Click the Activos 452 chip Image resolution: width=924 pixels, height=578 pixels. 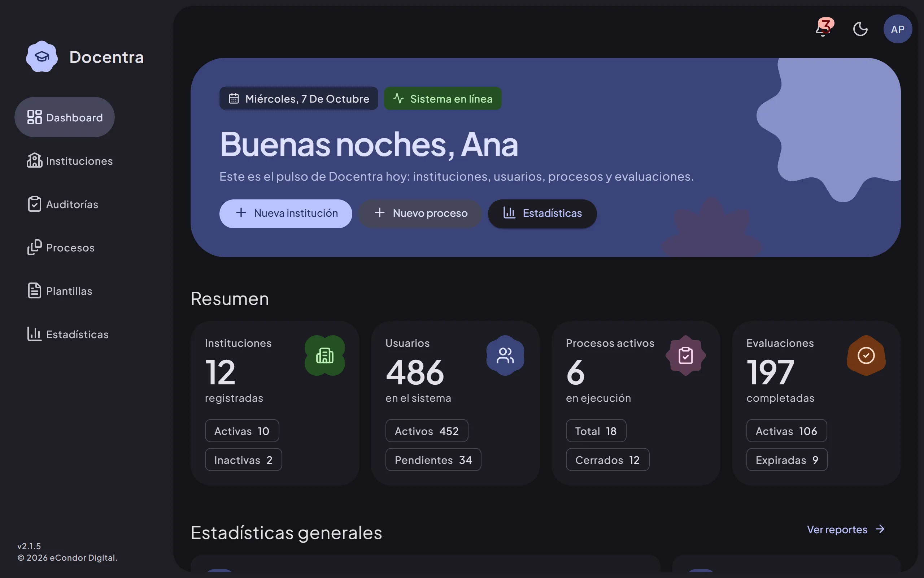pos(427,431)
